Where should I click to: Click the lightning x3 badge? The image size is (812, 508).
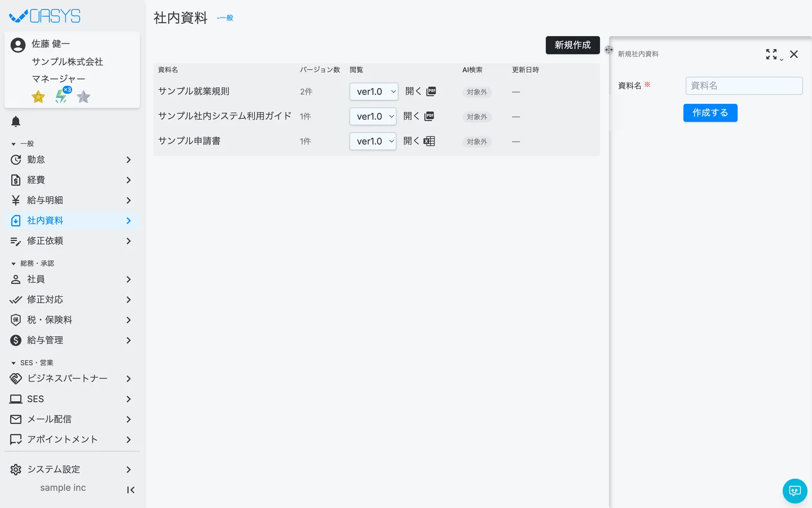point(62,96)
